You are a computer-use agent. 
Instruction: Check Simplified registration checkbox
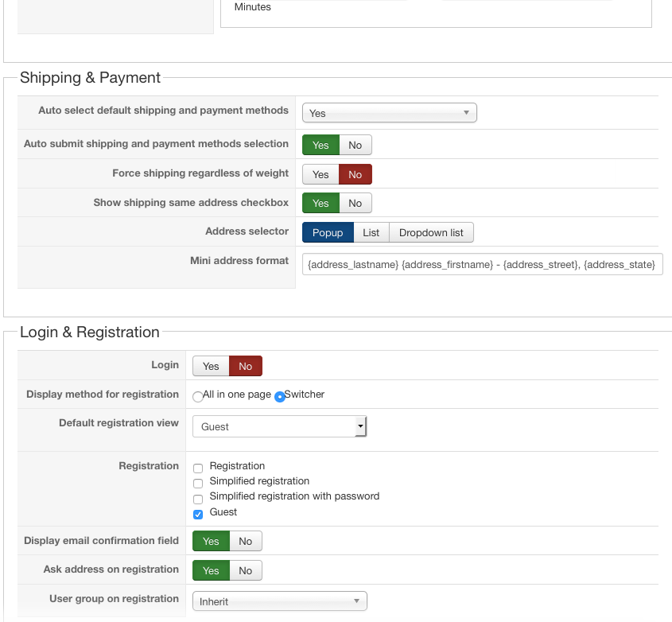pyautogui.click(x=199, y=484)
